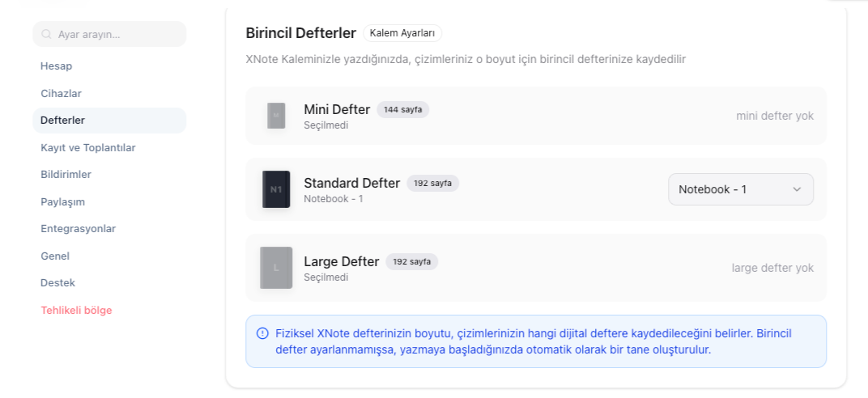
Task: Click the chevron arrow of notebook dropdown
Action: click(797, 189)
